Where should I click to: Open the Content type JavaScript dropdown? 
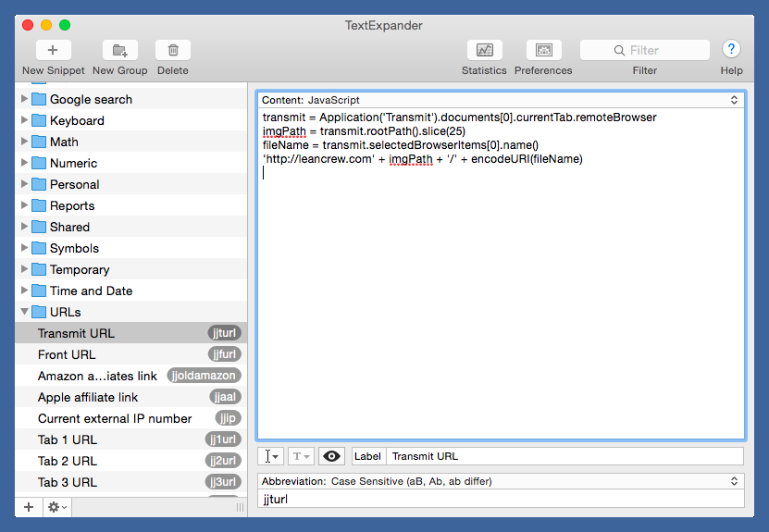coord(500,100)
